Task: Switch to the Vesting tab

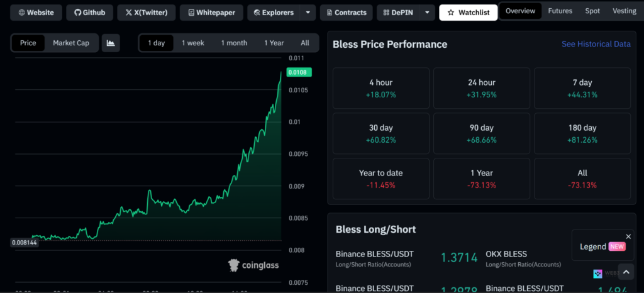Action: [x=625, y=11]
